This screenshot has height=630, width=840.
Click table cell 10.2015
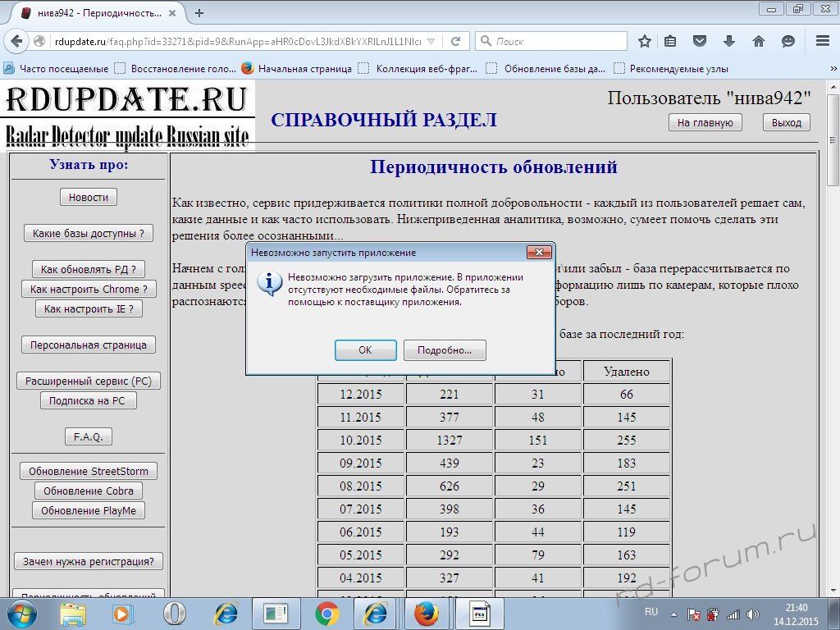coord(361,441)
